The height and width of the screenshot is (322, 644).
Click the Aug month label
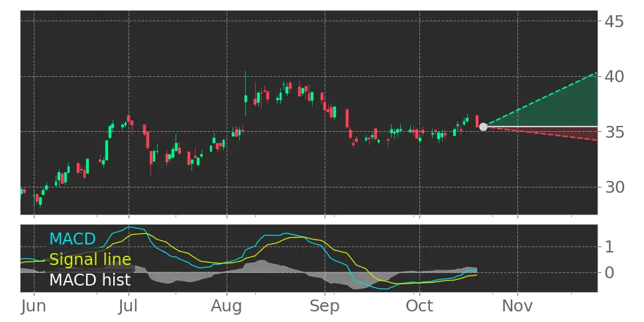227,307
